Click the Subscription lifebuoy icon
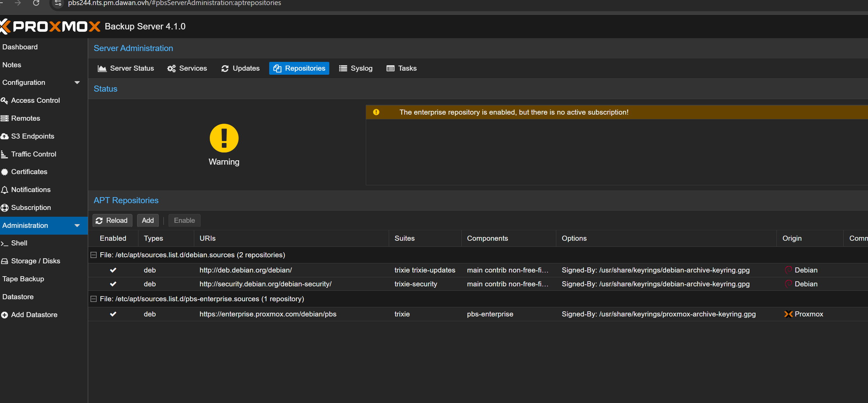 coord(4,208)
